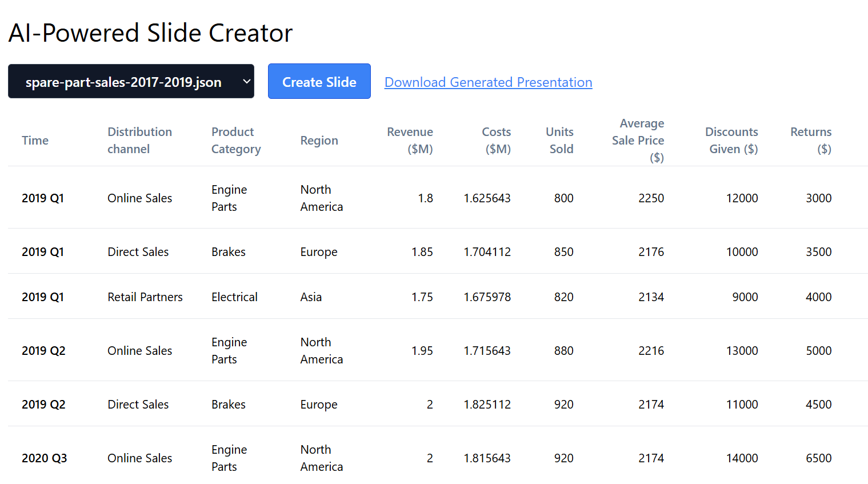This screenshot has height=484, width=868.
Task: Select the Costs ($M) column header
Action: [x=496, y=141]
